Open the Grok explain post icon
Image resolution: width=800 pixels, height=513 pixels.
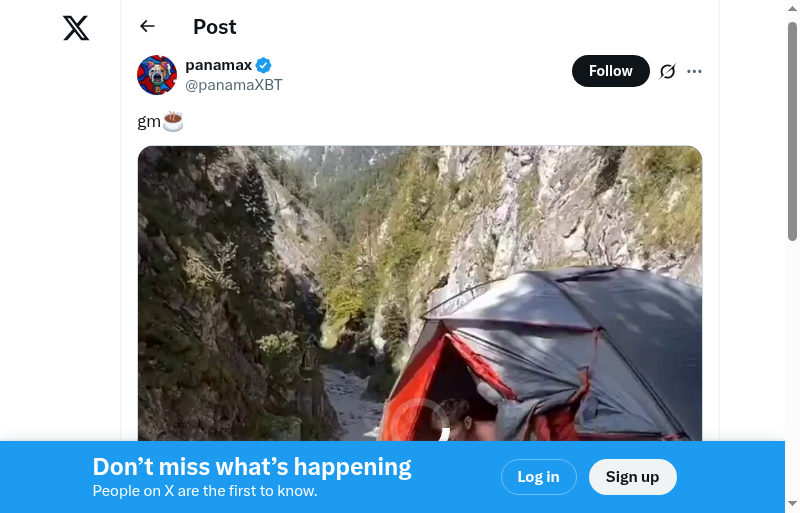coord(668,71)
